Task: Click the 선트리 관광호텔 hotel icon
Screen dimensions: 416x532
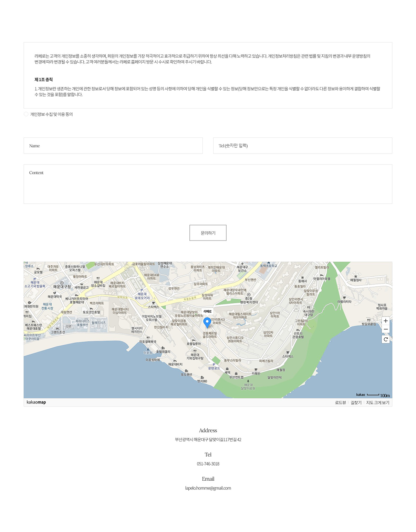Action: pos(298,330)
